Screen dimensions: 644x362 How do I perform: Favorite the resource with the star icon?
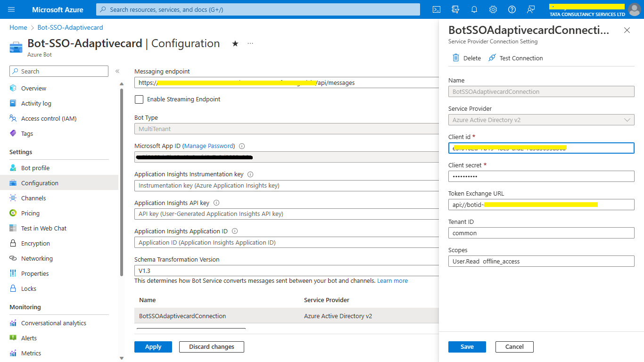click(x=235, y=43)
